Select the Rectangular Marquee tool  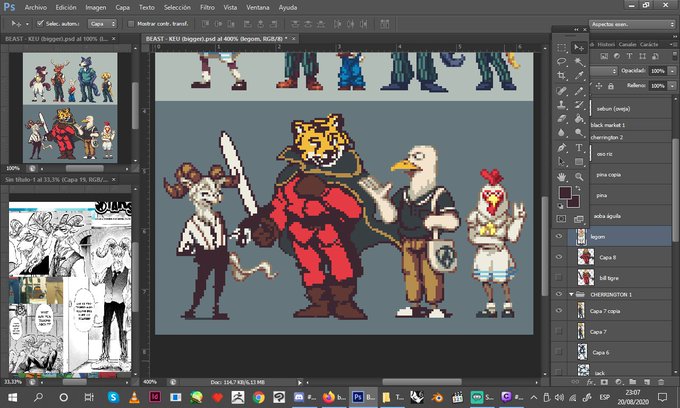[562, 48]
